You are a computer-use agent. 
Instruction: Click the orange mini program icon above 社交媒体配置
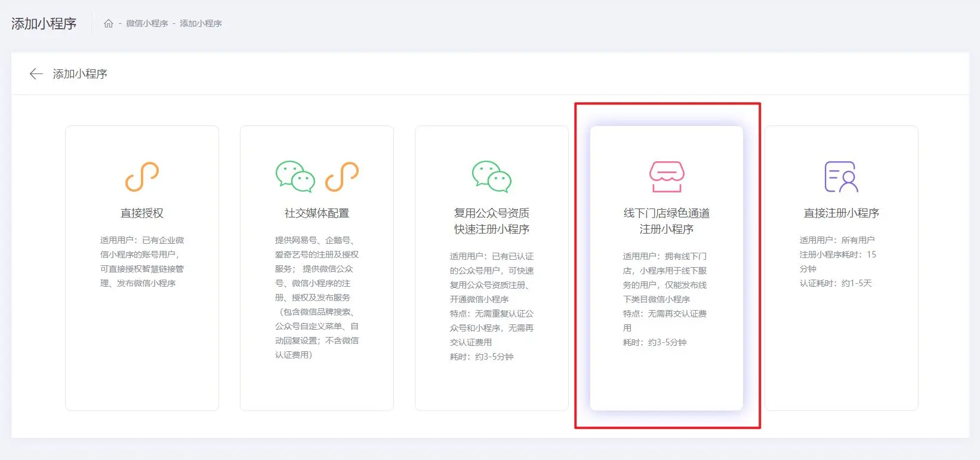coord(341,177)
